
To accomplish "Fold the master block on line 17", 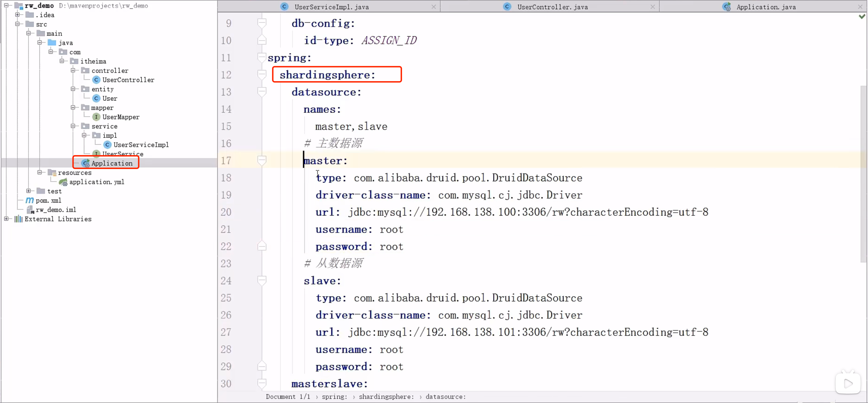I will tap(262, 160).
